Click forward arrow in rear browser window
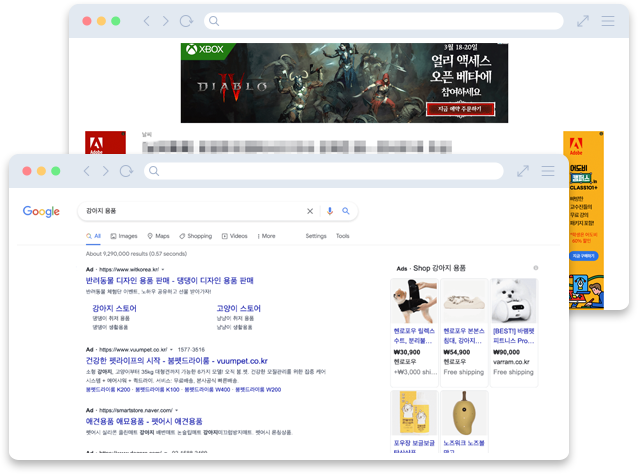The width and height of the screenshot is (638, 474). [x=166, y=21]
